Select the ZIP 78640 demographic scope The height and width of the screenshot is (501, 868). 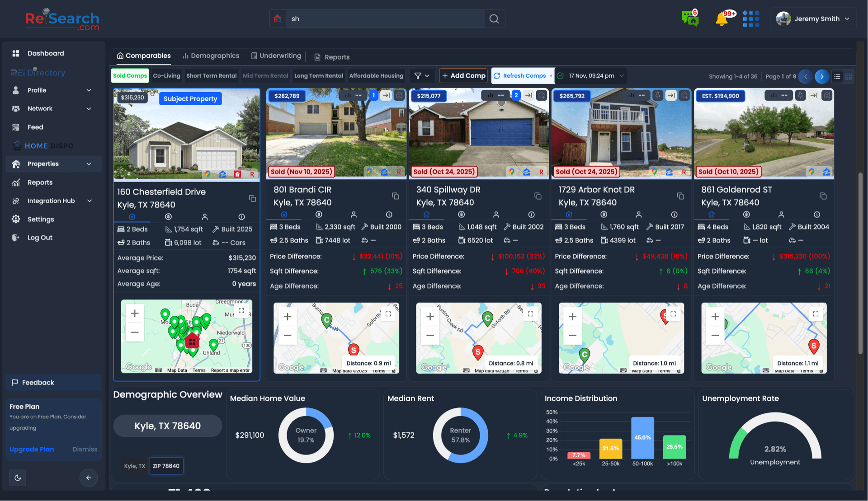(166, 466)
